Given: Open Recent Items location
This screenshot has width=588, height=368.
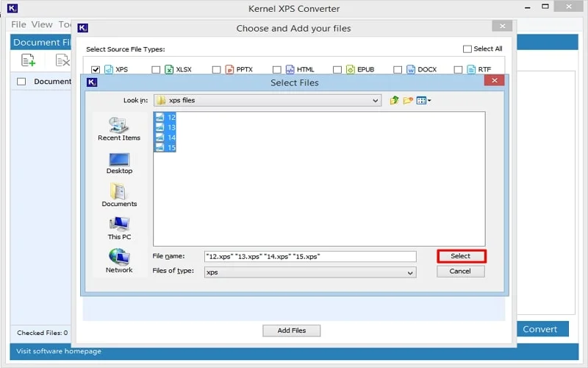Looking at the screenshot, I should (119, 129).
